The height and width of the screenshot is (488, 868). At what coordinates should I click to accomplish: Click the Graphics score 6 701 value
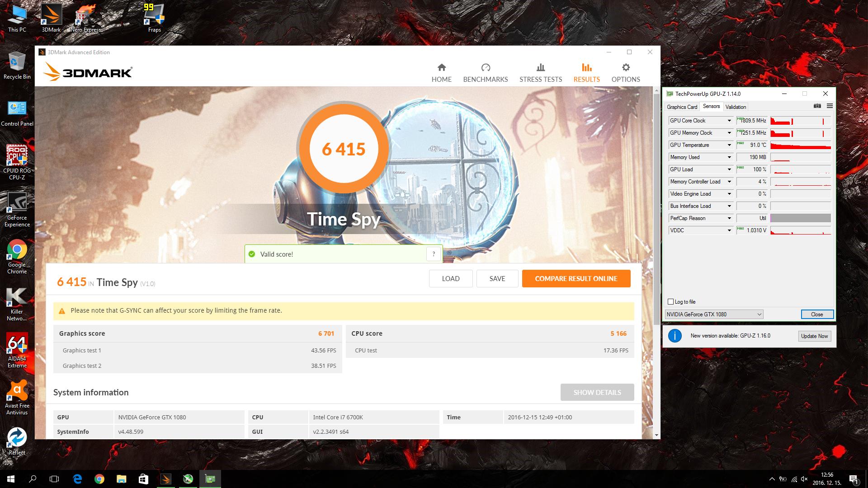coord(326,333)
